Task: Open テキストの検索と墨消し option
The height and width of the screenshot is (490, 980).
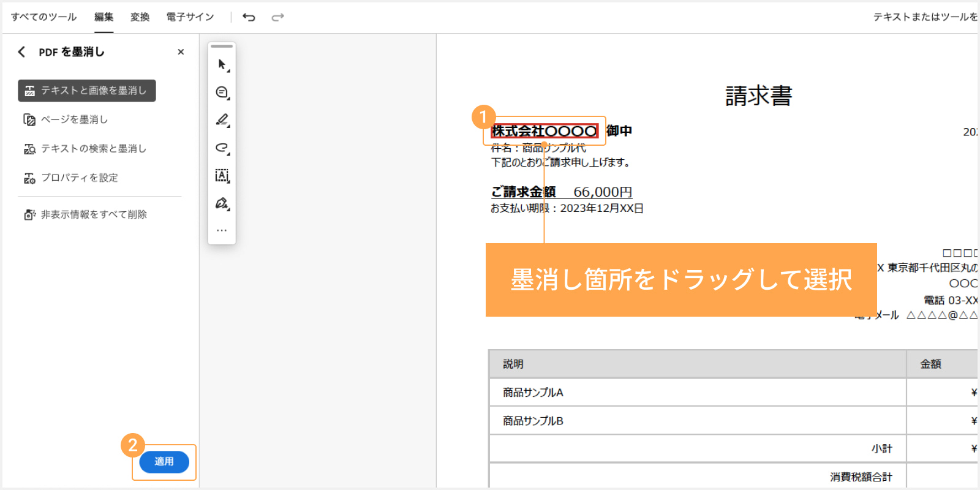Action: [85, 149]
